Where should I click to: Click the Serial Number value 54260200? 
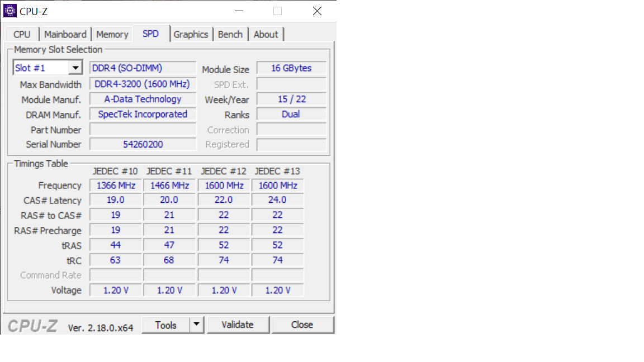pyautogui.click(x=143, y=145)
